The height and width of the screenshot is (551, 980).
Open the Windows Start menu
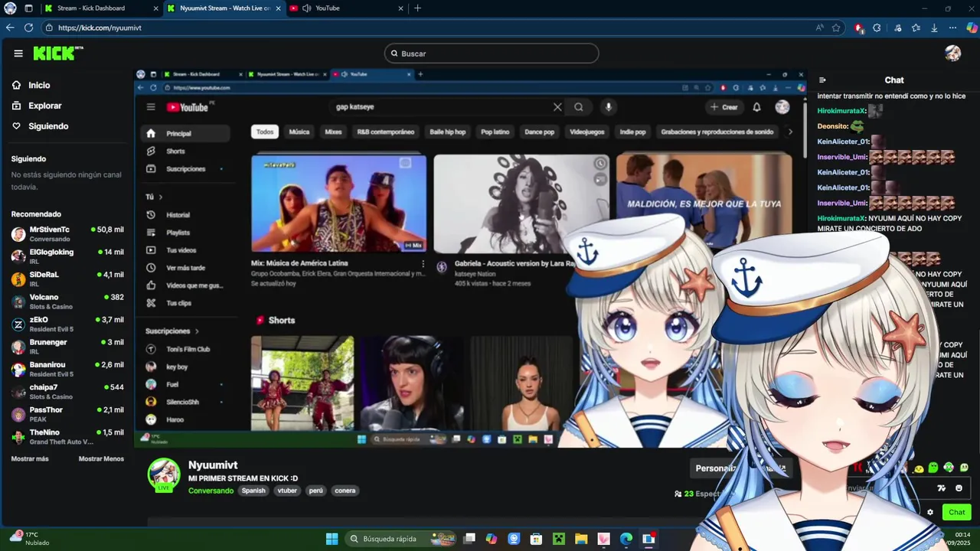(332, 539)
